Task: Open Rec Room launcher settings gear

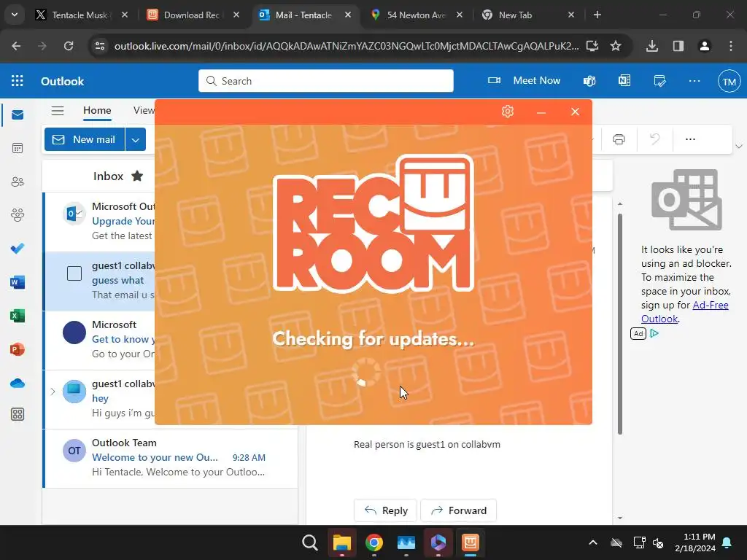Action: click(x=508, y=112)
